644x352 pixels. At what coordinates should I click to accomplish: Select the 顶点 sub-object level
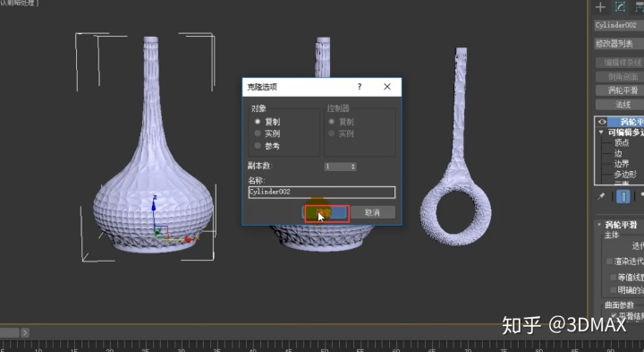622,142
